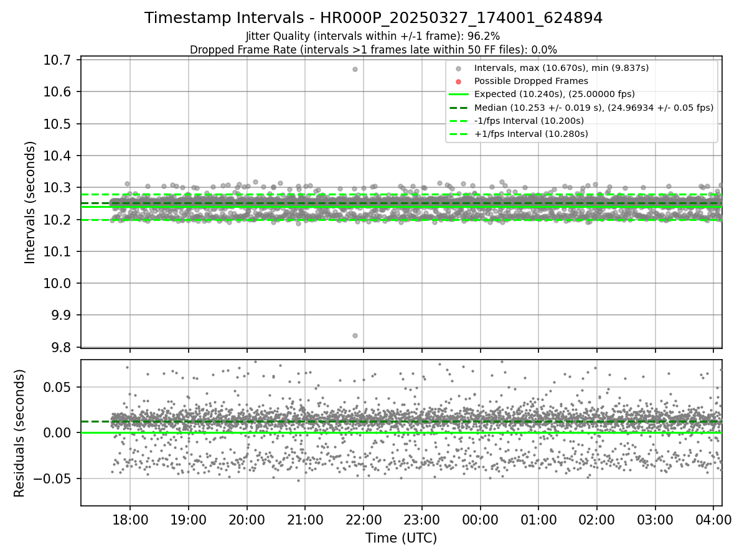This screenshot has width=747, height=560.
Task: Click legend entry '-1/fps Interval (10.200s)'
Action: click(529, 120)
